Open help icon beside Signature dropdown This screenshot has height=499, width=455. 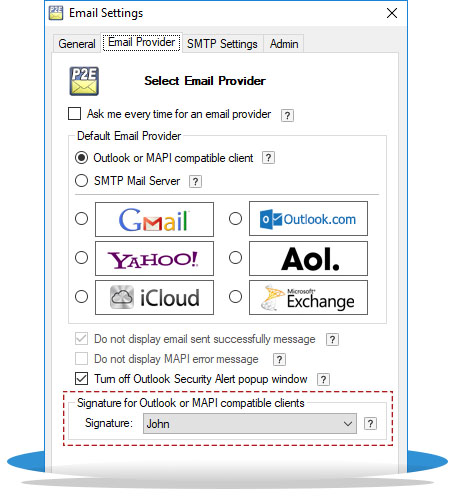(370, 424)
